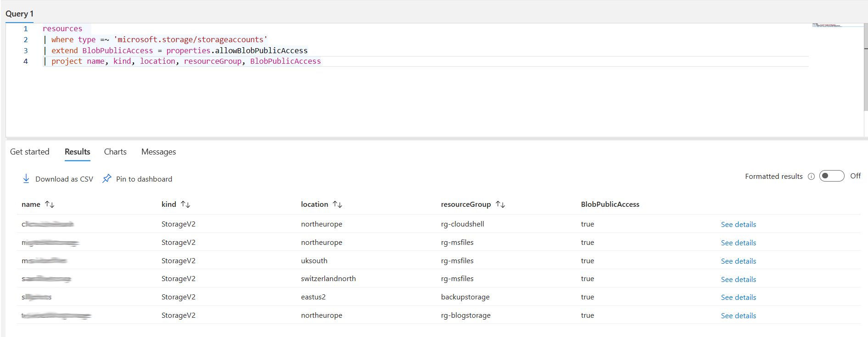Click the 'where type' line in editor

(155, 39)
